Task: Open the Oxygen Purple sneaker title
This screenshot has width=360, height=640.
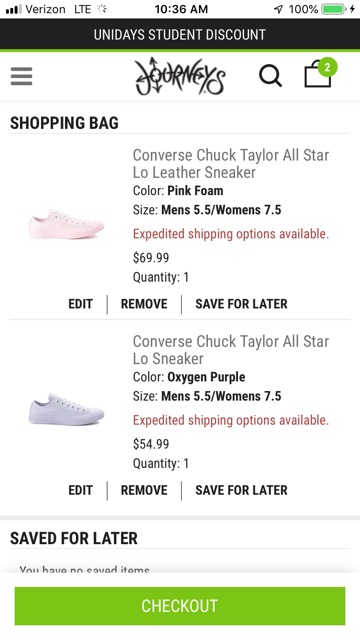Action: (x=231, y=350)
